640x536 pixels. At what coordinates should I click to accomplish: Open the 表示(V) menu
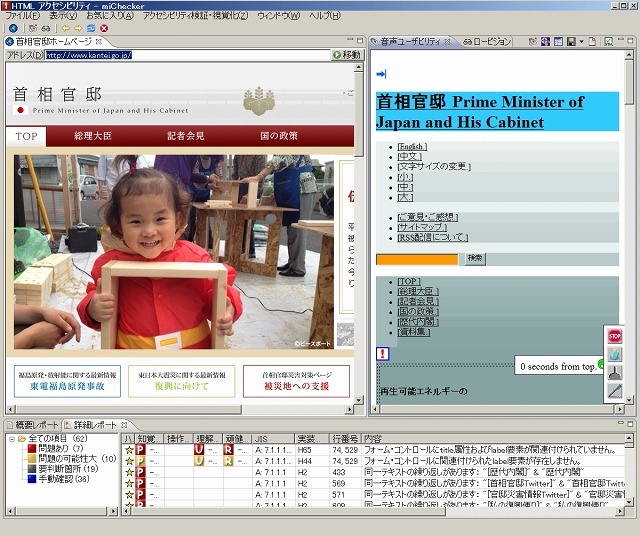point(63,16)
